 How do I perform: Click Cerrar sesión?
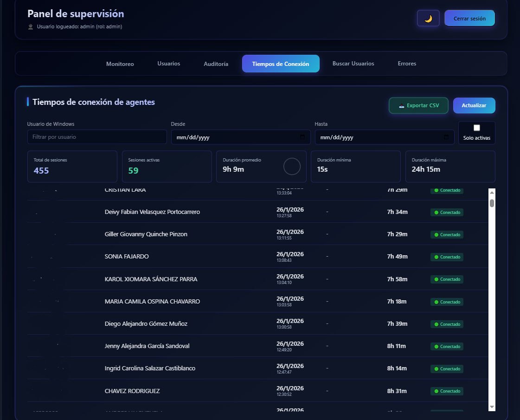(x=469, y=18)
